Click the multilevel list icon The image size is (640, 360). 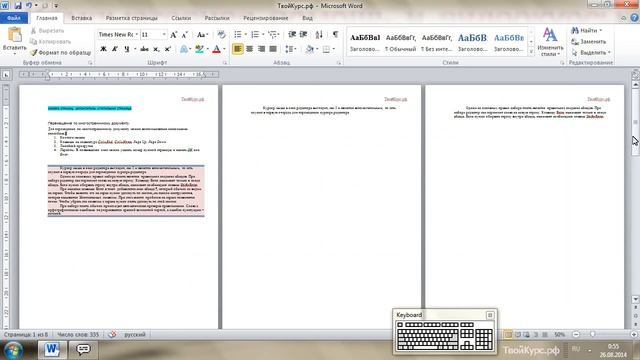tap(273, 35)
